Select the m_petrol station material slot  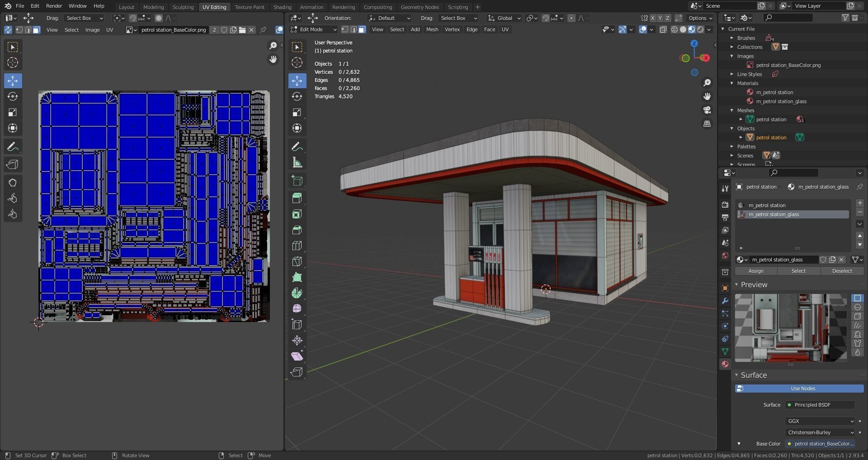click(x=793, y=205)
